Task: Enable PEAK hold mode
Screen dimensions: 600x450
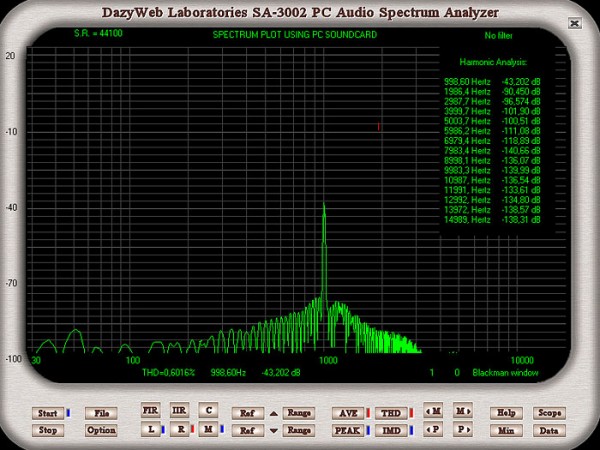Action: [347, 430]
